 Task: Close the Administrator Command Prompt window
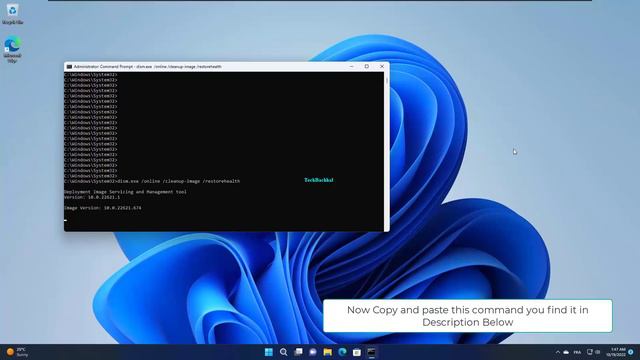pos(382,67)
